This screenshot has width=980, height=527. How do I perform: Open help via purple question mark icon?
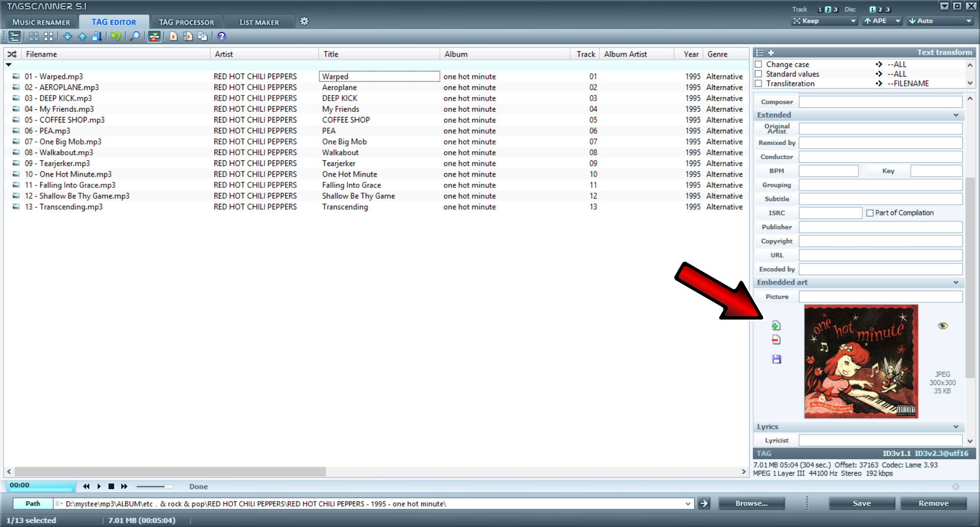[222, 36]
